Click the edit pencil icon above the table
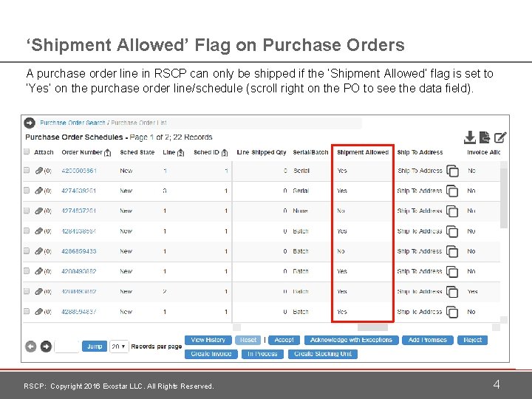The width and height of the screenshot is (532, 399). pos(500,137)
